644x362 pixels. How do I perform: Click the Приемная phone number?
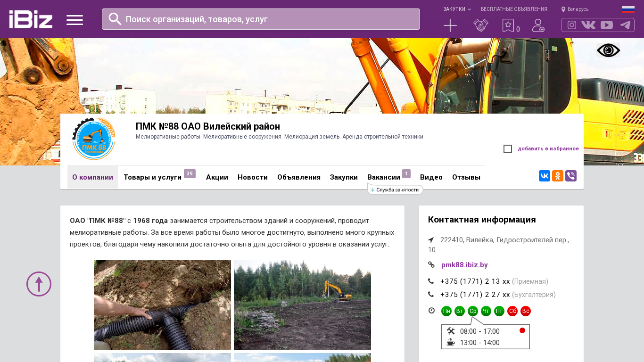click(475, 281)
